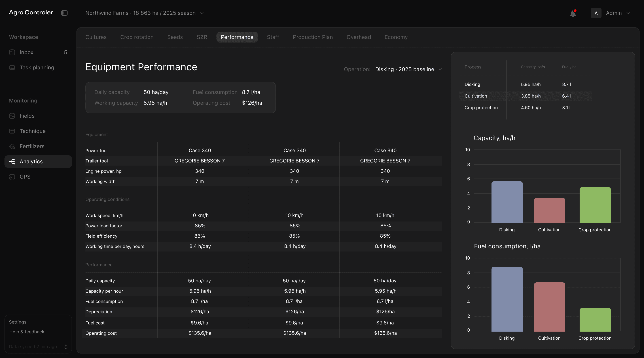Open the Technique page
Image resolution: width=644 pixels, height=358 pixels.
[x=38, y=131]
